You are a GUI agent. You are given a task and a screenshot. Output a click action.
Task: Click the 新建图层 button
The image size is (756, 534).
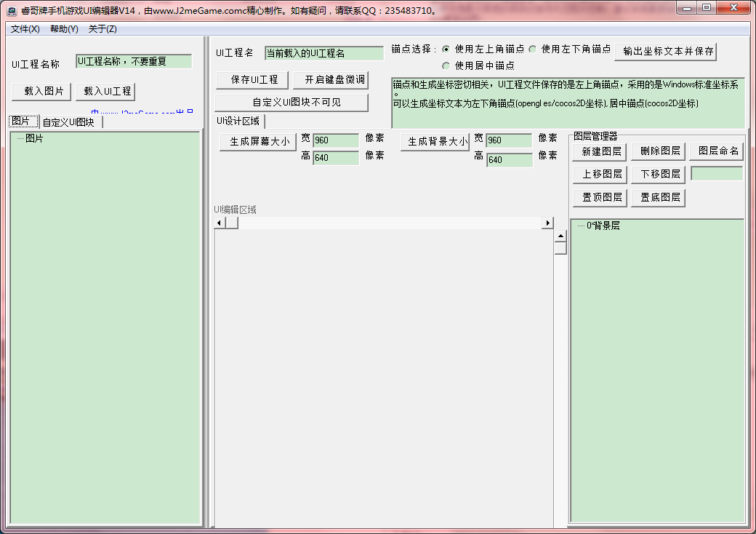click(x=600, y=151)
